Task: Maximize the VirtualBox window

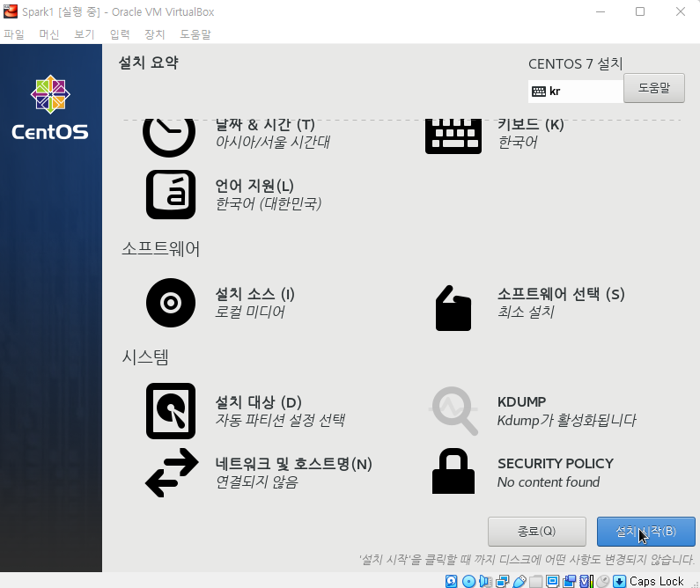Action: pyautogui.click(x=640, y=11)
